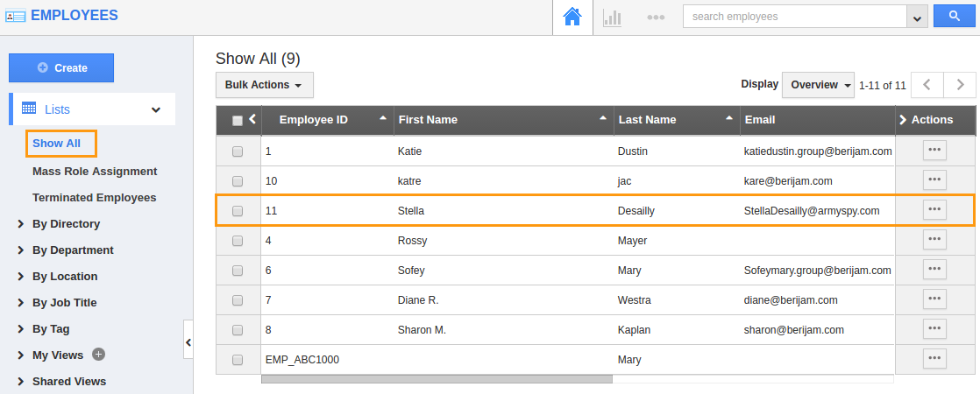Click the StellaDesailly@armyspy.com email cell

pos(811,211)
